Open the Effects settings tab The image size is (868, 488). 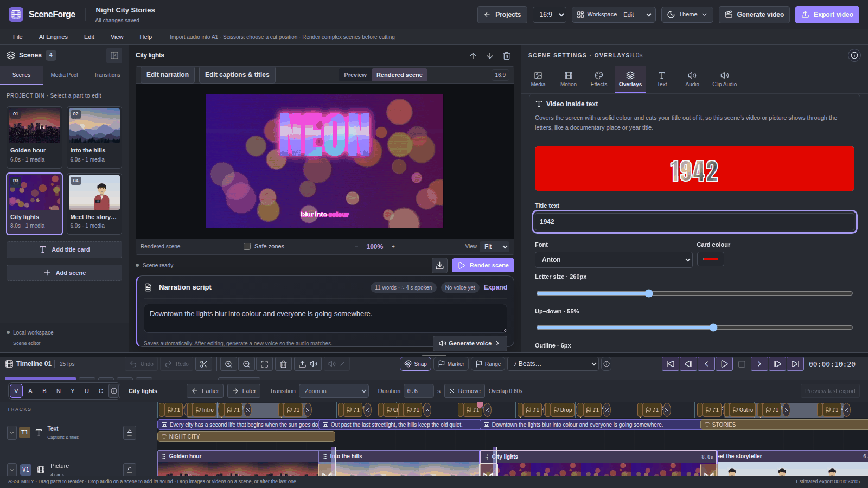click(x=599, y=79)
